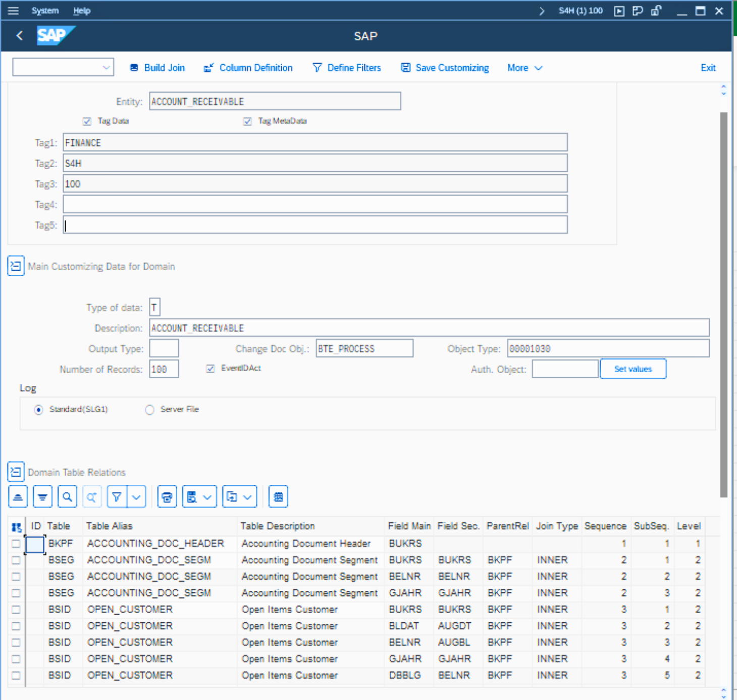Click the Sort Descending icon in table toolbar
The image size is (737, 700).
tap(42, 497)
